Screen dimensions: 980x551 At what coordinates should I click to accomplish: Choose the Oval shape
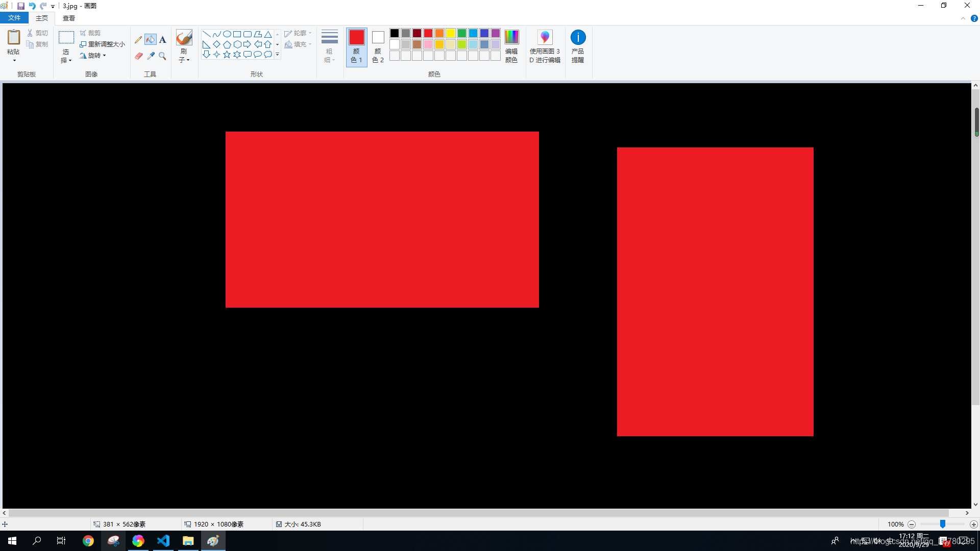(227, 34)
